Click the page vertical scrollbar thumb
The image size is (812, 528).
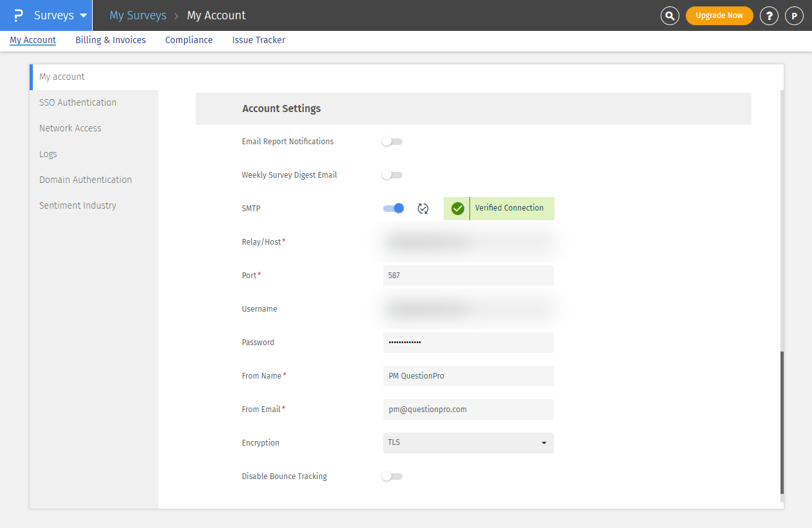coord(782,422)
